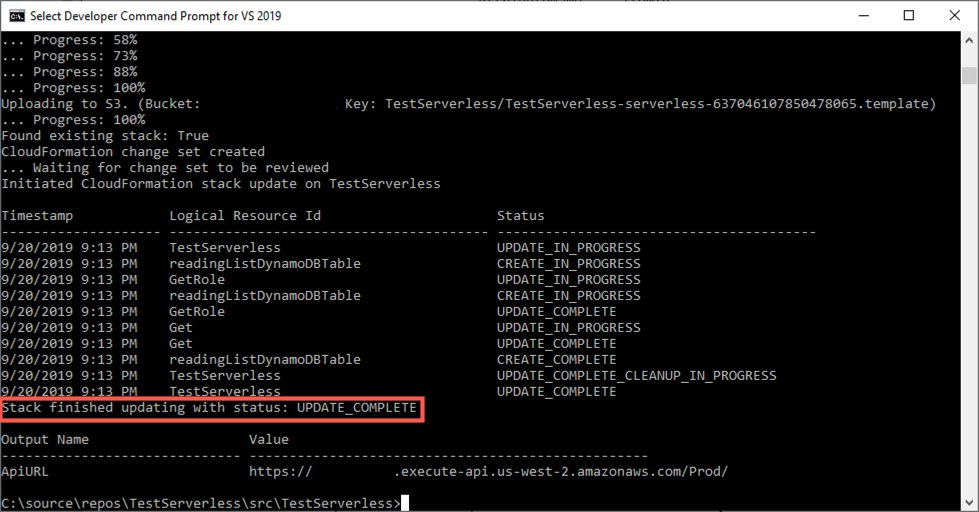
Task: Maximize the Developer Command Prompt window
Action: coord(909,16)
